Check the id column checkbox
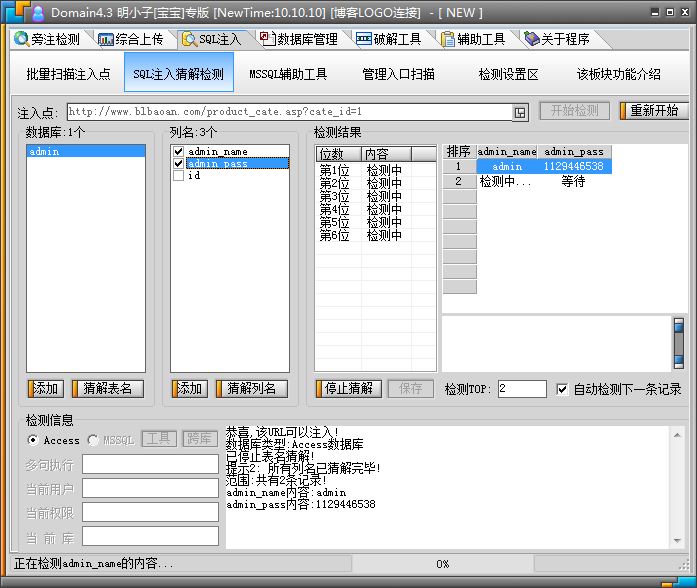This screenshot has height=588, width=697. click(179, 176)
